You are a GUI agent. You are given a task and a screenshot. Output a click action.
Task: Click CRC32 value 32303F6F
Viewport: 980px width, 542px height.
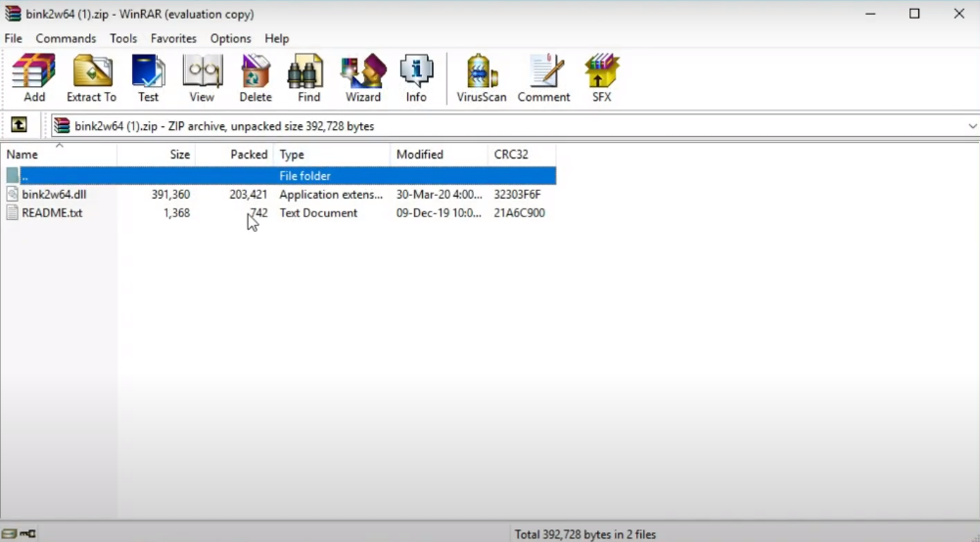click(518, 194)
